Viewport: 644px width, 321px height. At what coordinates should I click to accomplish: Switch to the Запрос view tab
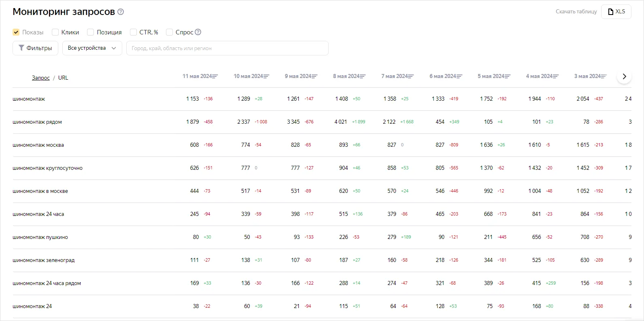(x=40, y=78)
